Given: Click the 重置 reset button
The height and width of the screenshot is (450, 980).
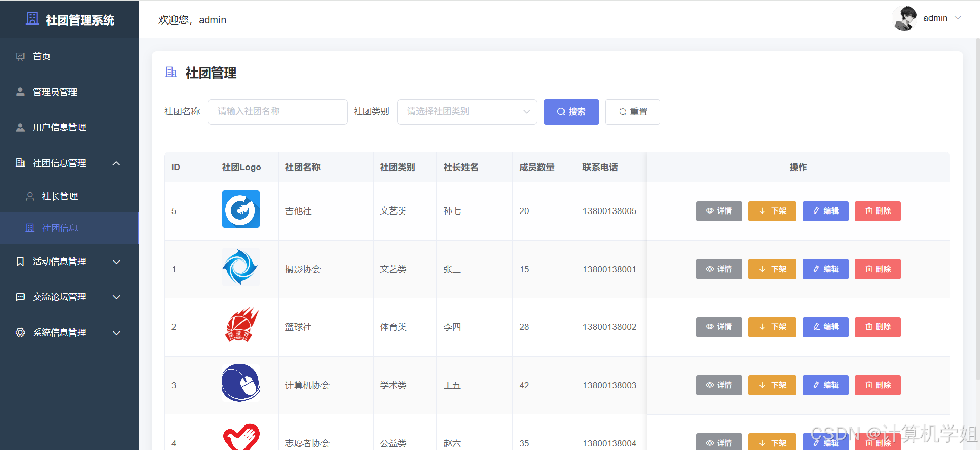Looking at the screenshot, I should click(633, 112).
